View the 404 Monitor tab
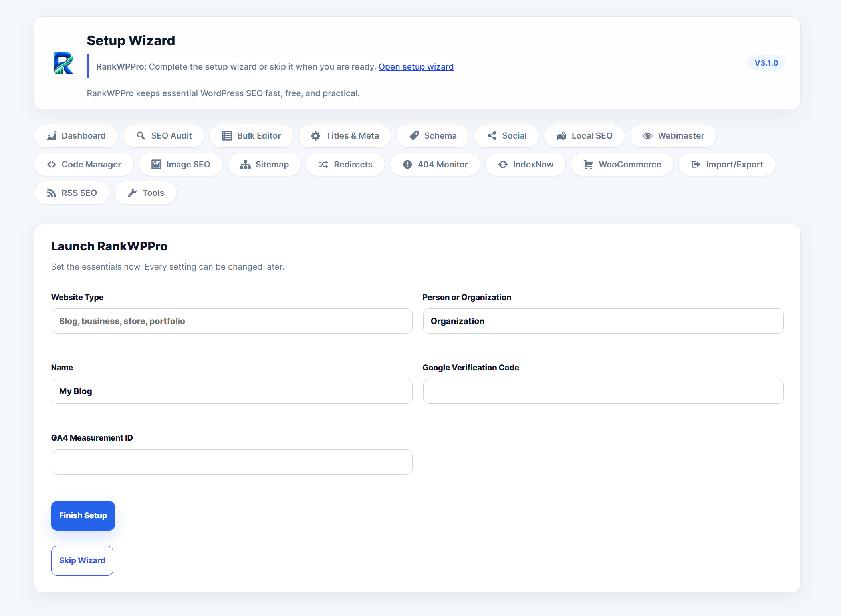Image resolution: width=841 pixels, height=616 pixels. click(435, 165)
